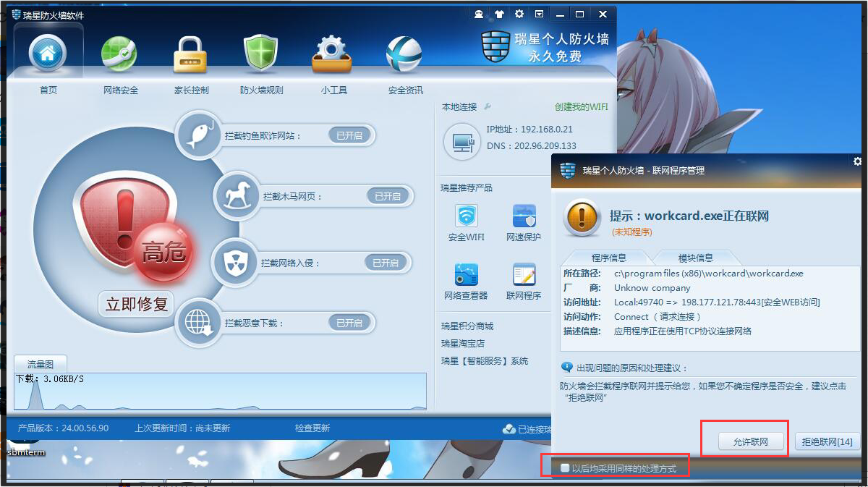Open the title bar dropdown menu arrow
This screenshot has height=487, width=868.
point(539,14)
